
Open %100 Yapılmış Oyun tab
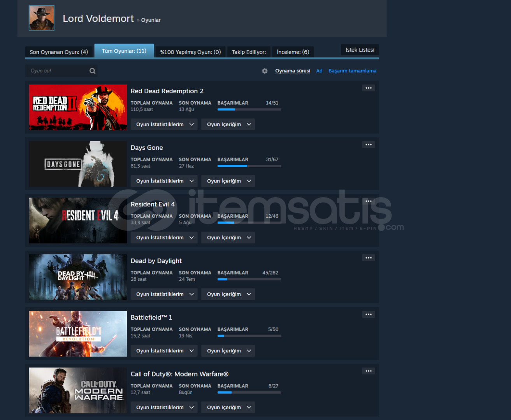coord(190,52)
